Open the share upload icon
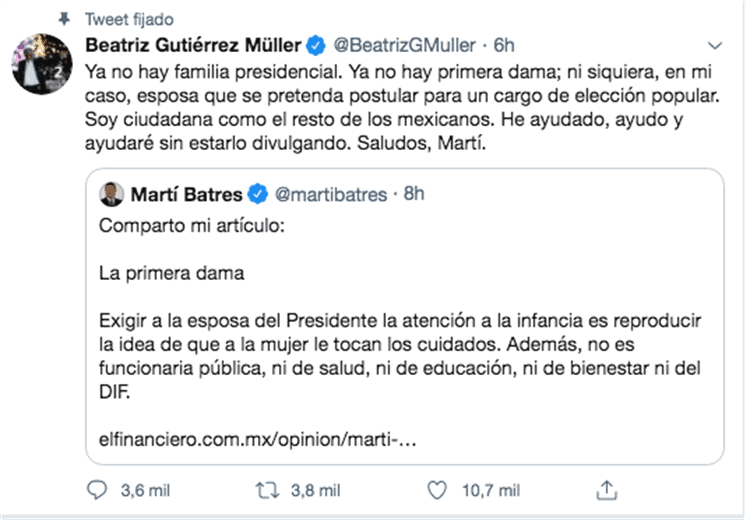The width and height of the screenshot is (750, 520). (x=605, y=490)
